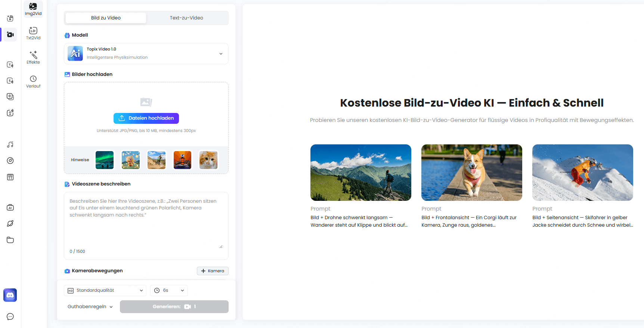Click the 'Bild + Frontalansicht' Corgi prompt text

pos(469,221)
